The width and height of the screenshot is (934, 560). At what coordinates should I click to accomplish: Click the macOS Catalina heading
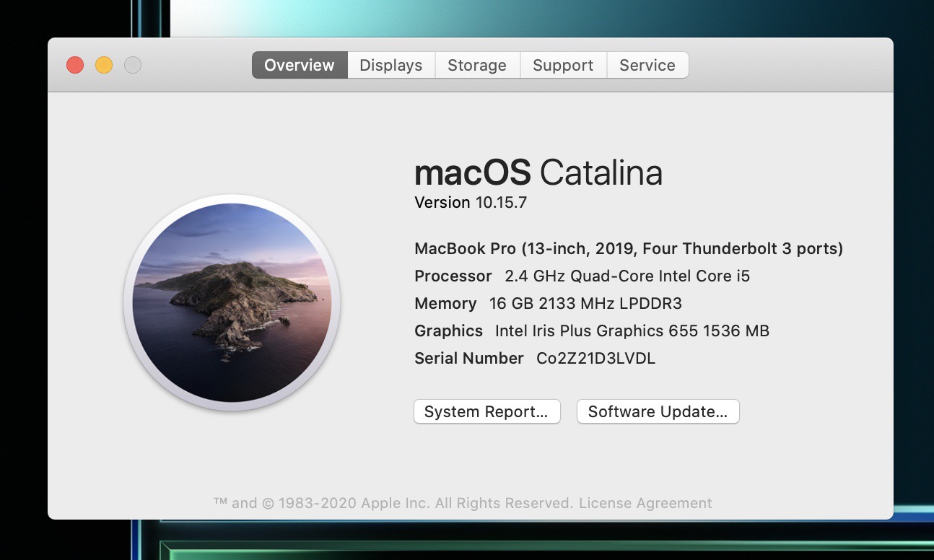click(538, 172)
